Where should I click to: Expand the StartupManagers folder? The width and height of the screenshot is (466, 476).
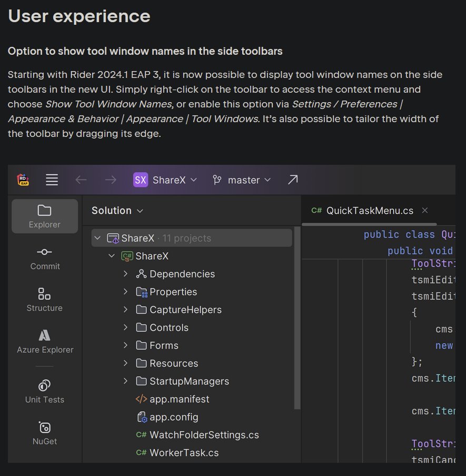pos(126,381)
